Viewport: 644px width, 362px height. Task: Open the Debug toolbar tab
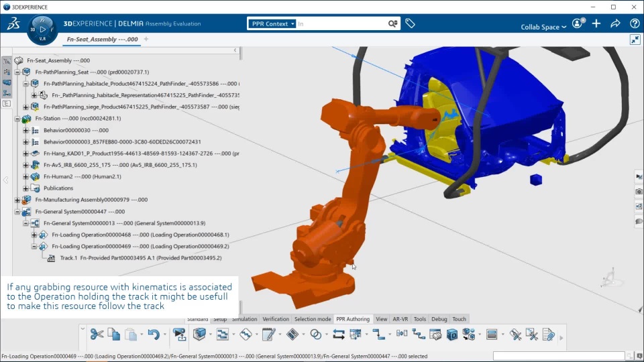pos(439,319)
